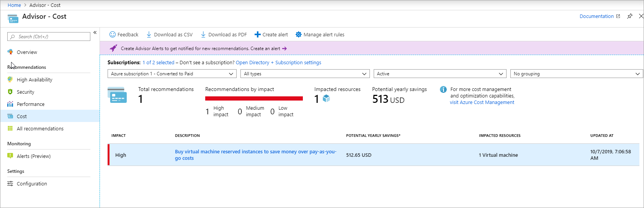
Task: Click the red high impact bar
Action: (254, 99)
